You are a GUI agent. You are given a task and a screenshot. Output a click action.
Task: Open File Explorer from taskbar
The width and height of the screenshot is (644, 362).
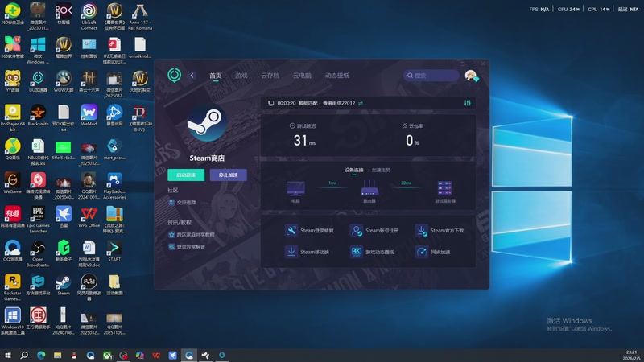tap(57, 355)
